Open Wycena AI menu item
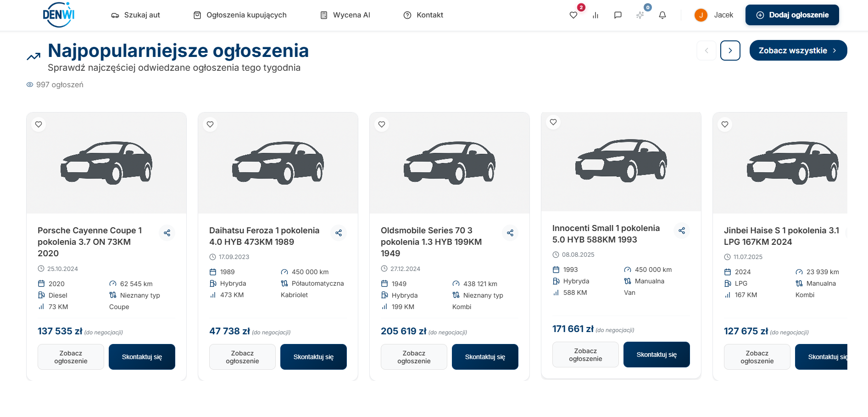The image size is (868, 417). click(345, 15)
